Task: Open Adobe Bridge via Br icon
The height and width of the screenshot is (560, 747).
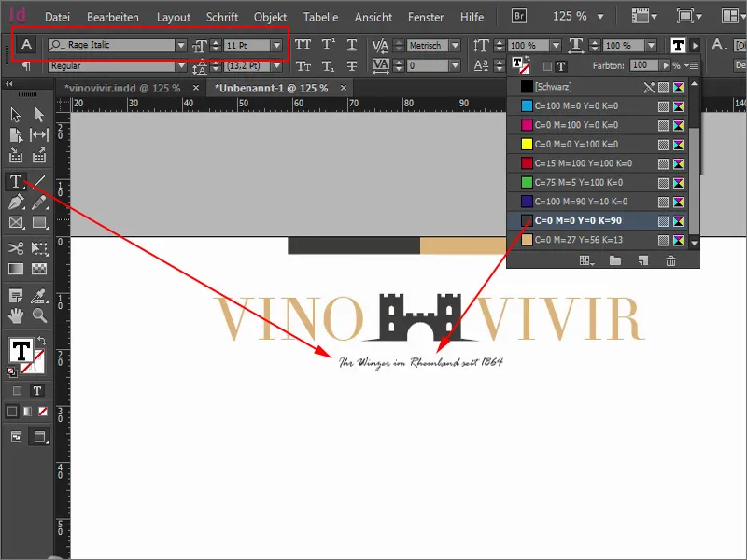Action: (x=519, y=16)
